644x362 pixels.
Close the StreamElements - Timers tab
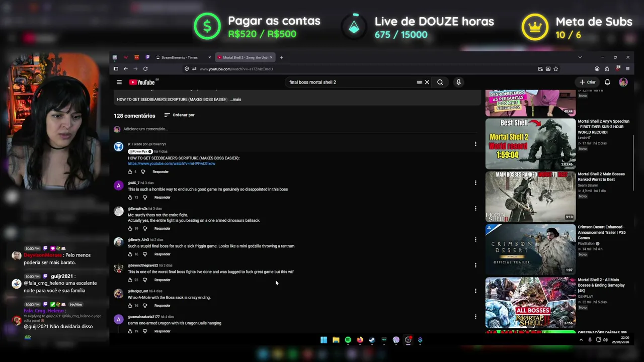coord(209,57)
